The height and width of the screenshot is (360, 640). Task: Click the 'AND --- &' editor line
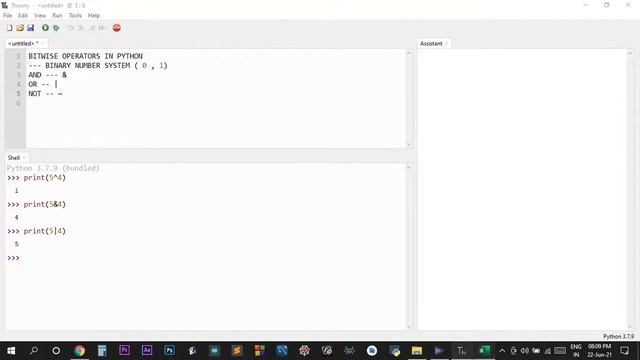pos(47,75)
